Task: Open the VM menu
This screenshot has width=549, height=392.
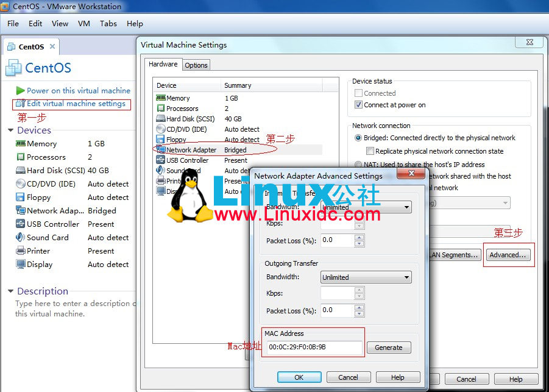Action: click(x=83, y=23)
